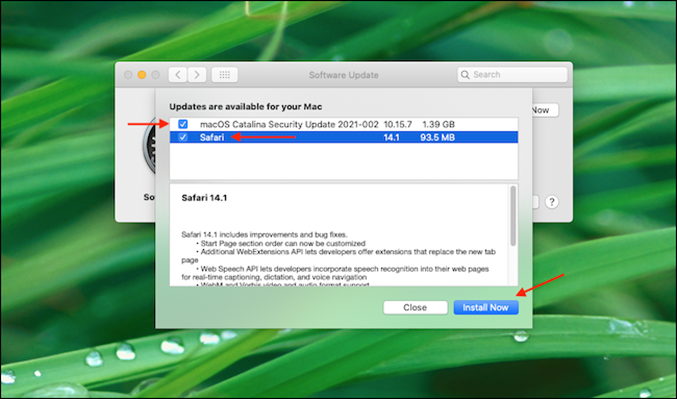
Task: Click the forward navigation arrow in toolbar
Action: click(x=197, y=75)
